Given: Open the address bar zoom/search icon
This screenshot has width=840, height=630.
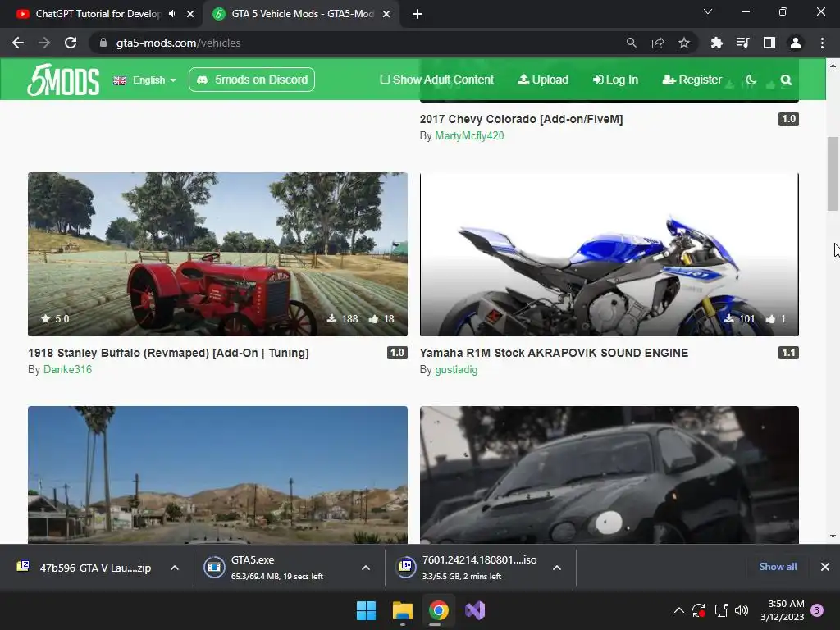Looking at the screenshot, I should pos(632,43).
